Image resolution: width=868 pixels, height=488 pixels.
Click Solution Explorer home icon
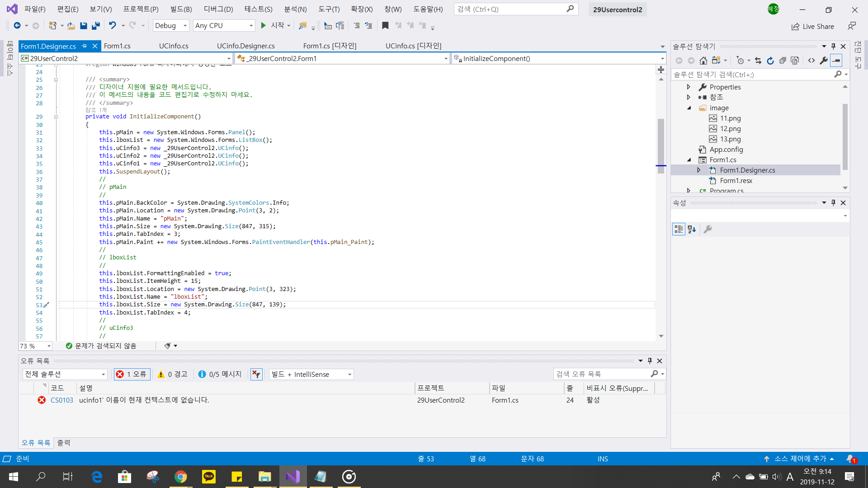pyautogui.click(x=703, y=61)
